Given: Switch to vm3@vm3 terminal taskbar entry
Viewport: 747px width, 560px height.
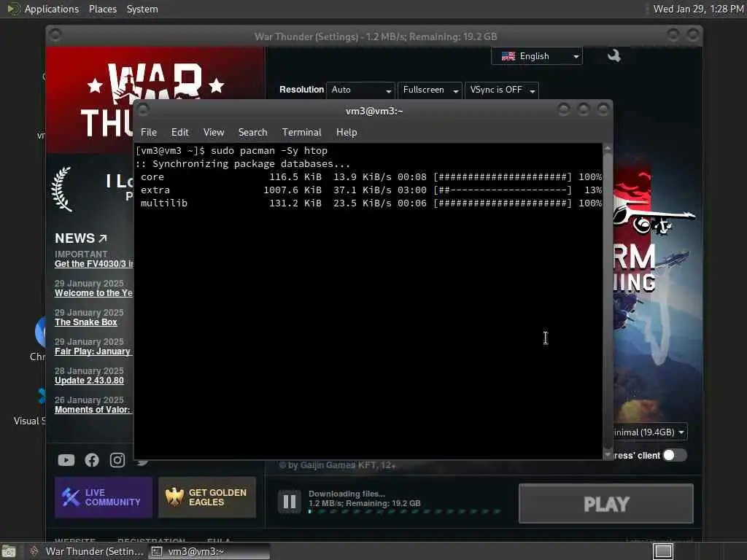Looking at the screenshot, I should click(x=210, y=551).
